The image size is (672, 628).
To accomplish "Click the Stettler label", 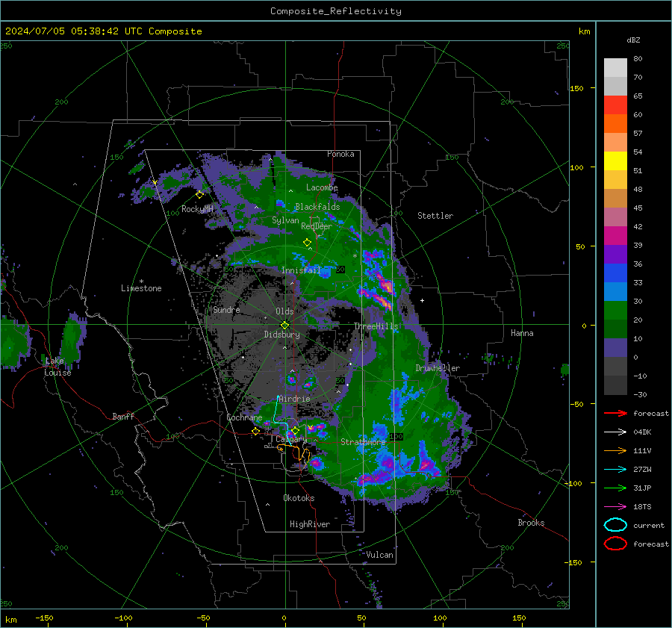I will tap(435, 216).
